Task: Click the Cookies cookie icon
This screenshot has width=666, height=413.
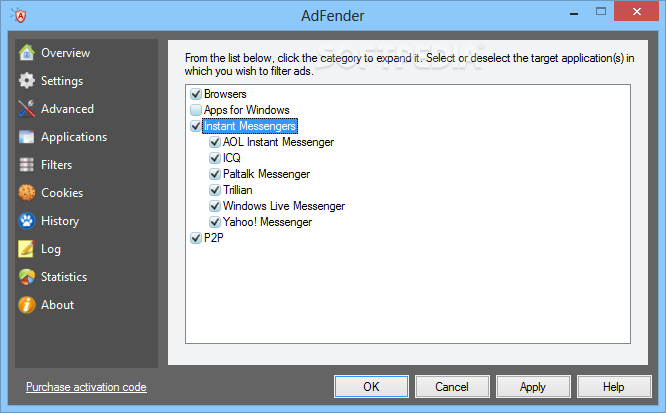Action: (27, 193)
